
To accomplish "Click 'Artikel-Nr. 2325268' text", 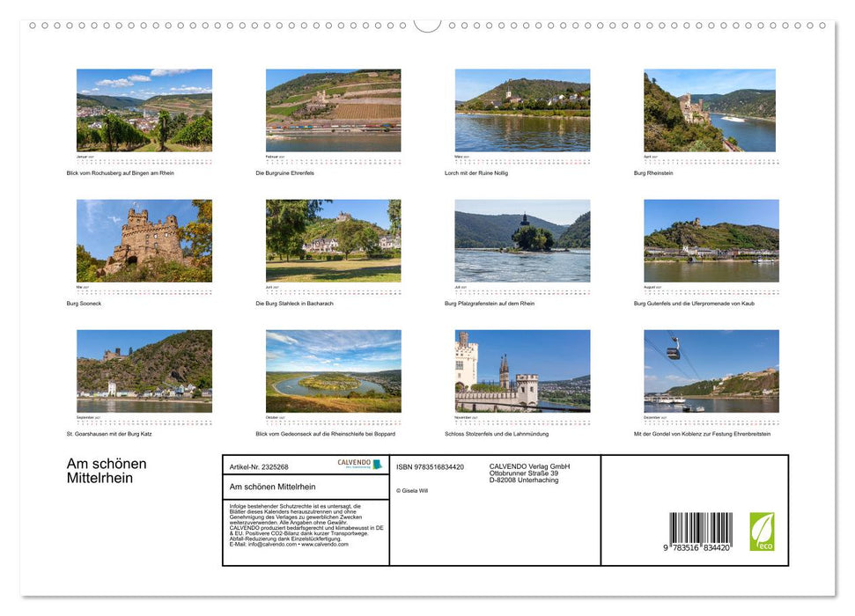I will 259,467.
